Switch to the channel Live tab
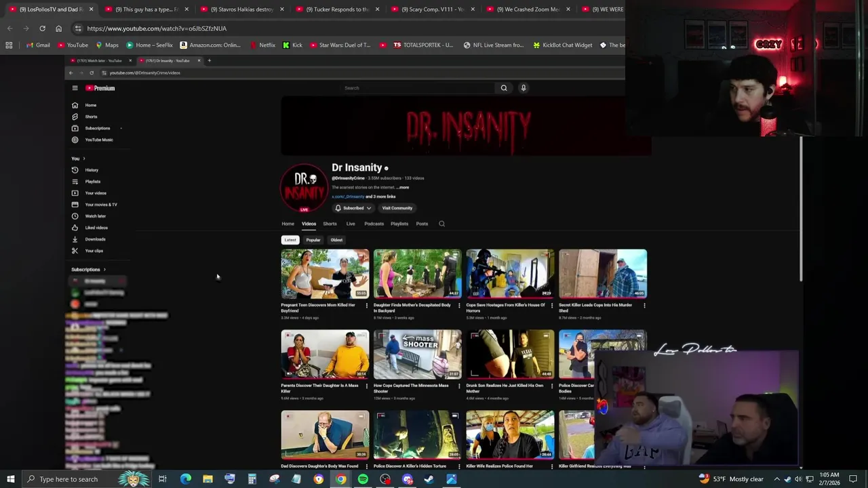Screen dimensions: 868x488 pyautogui.click(x=351, y=224)
